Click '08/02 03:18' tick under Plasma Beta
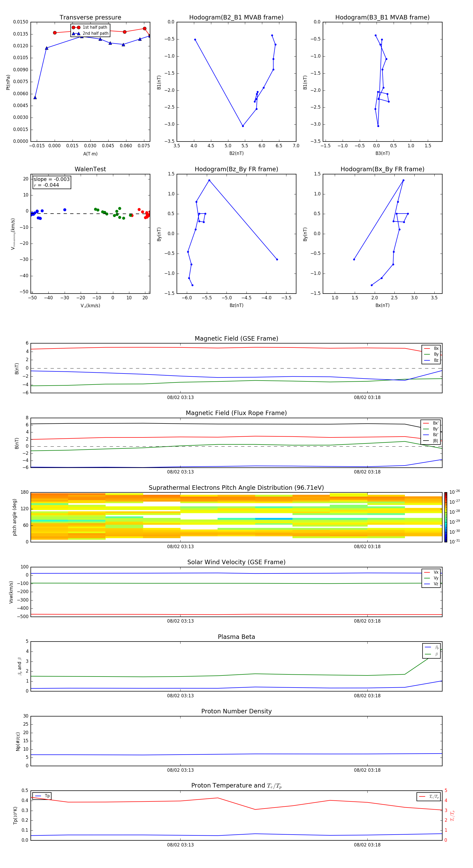473x868 pixels. [x=367, y=696]
